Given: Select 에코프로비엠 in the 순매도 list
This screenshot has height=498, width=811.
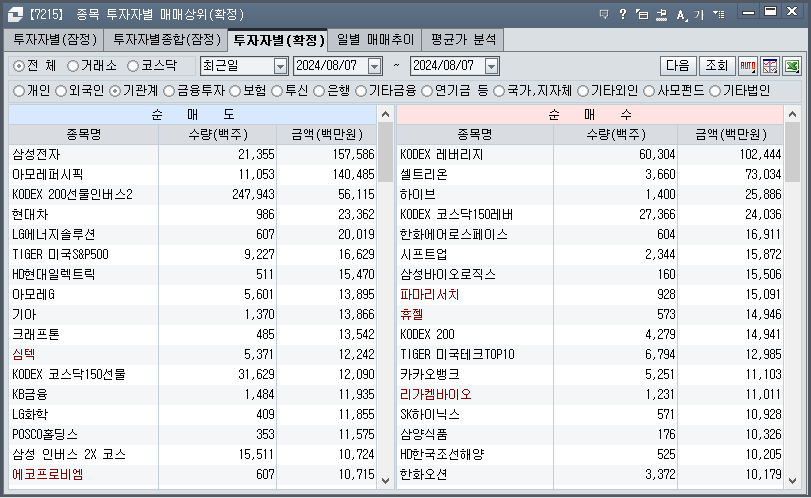Looking at the screenshot, I should point(48,475).
